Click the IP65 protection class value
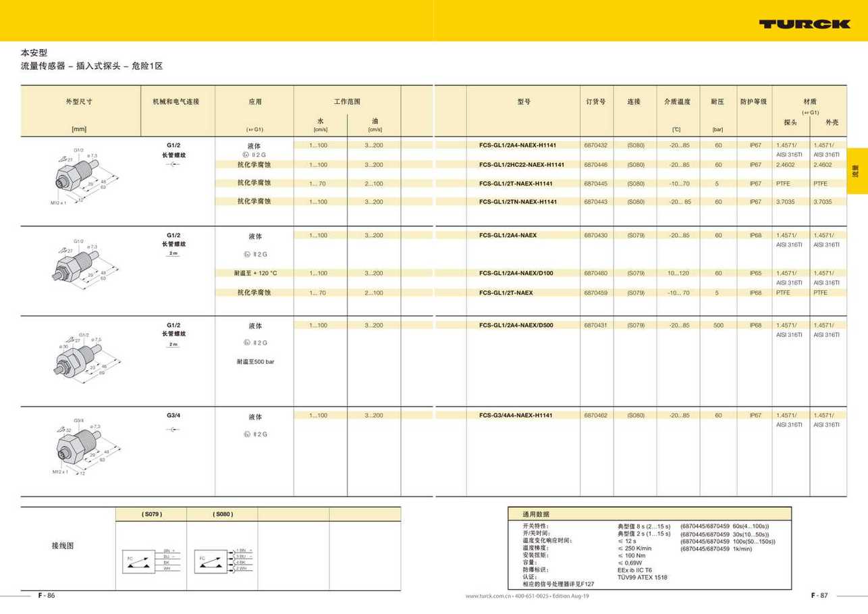Image resolution: width=868 pixels, height=614 pixels. pyautogui.click(x=755, y=273)
